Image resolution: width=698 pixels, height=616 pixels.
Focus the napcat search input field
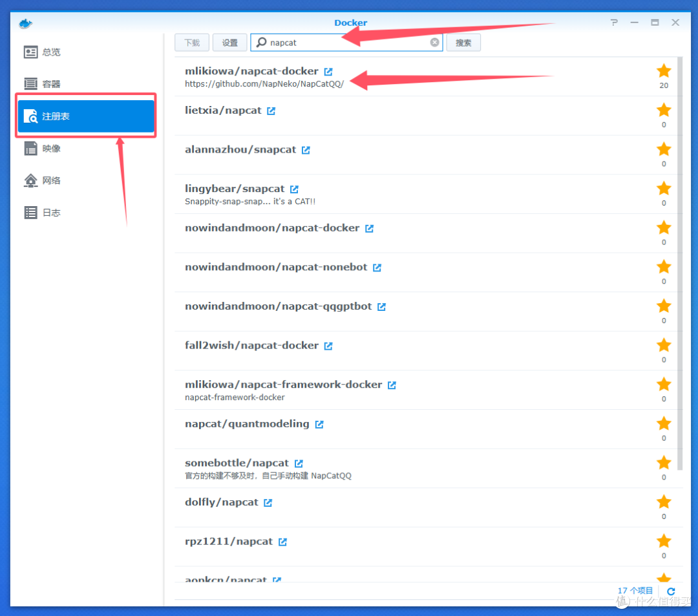pos(346,42)
